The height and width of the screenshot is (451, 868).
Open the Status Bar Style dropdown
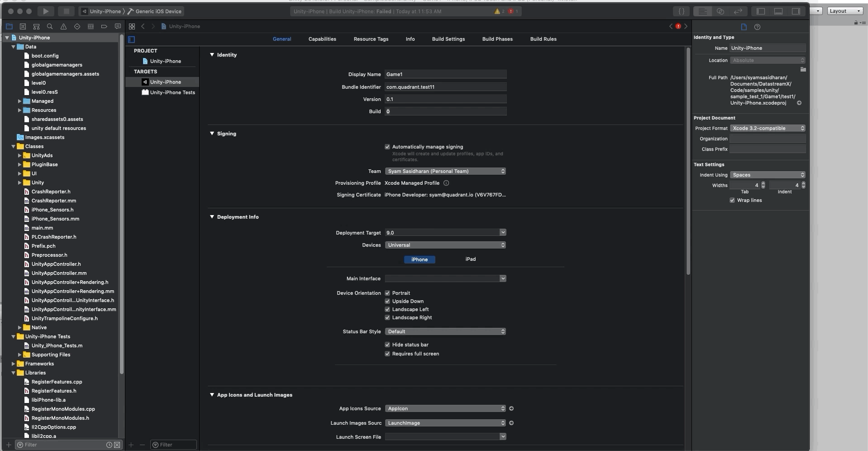(x=445, y=331)
